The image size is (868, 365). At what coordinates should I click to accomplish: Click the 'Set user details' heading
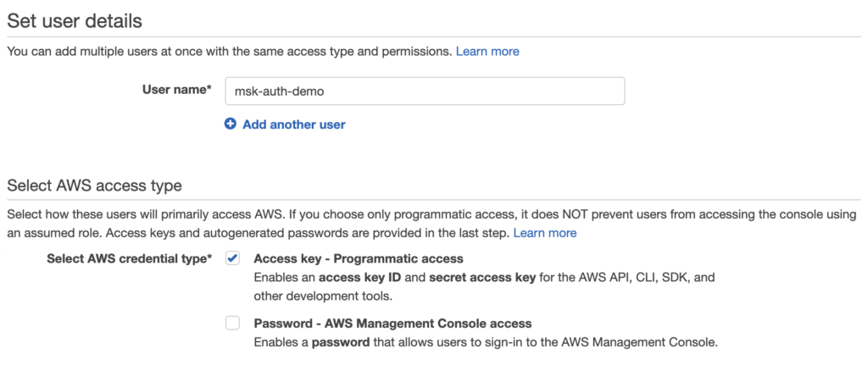pyautogui.click(x=75, y=20)
